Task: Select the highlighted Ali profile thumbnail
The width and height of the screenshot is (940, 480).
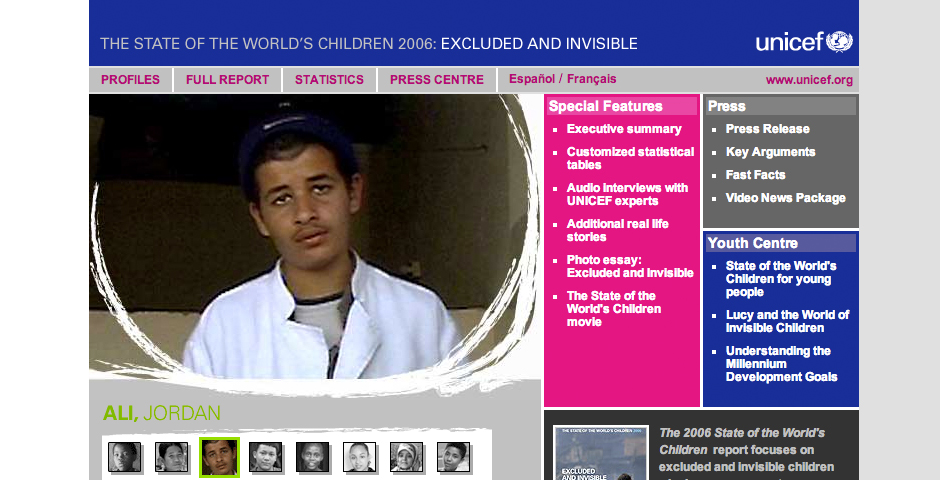Action: [219, 457]
